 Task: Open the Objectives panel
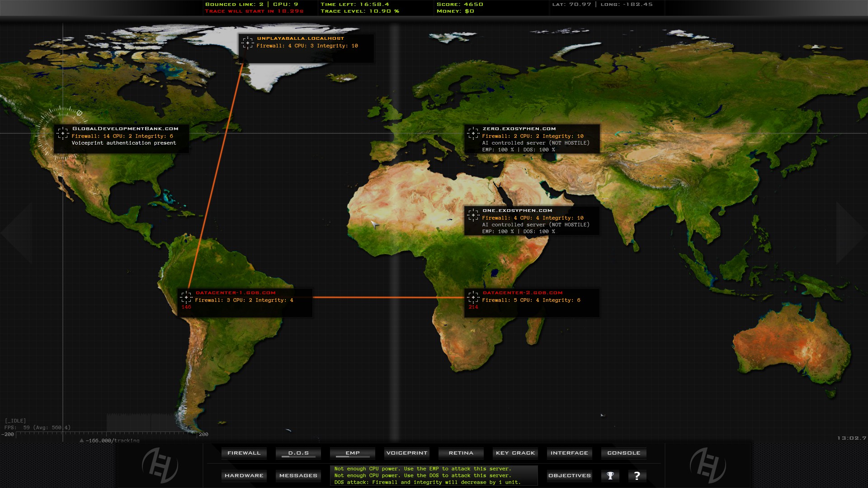(x=570, y=475)
